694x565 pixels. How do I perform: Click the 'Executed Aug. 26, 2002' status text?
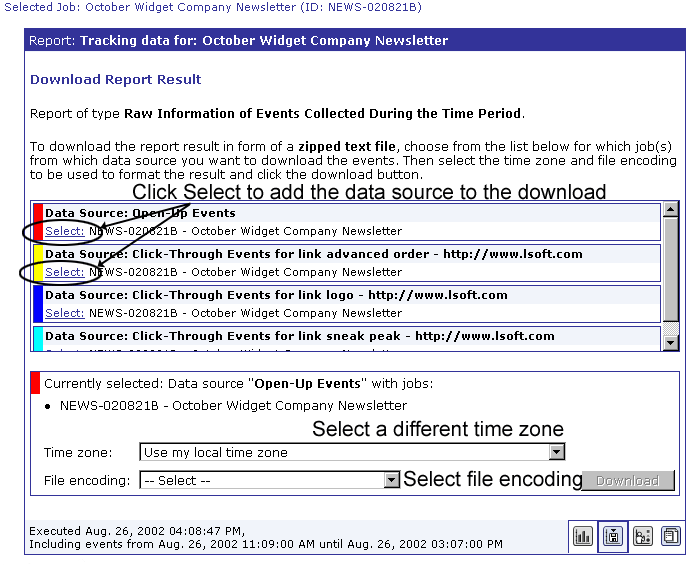137,531
